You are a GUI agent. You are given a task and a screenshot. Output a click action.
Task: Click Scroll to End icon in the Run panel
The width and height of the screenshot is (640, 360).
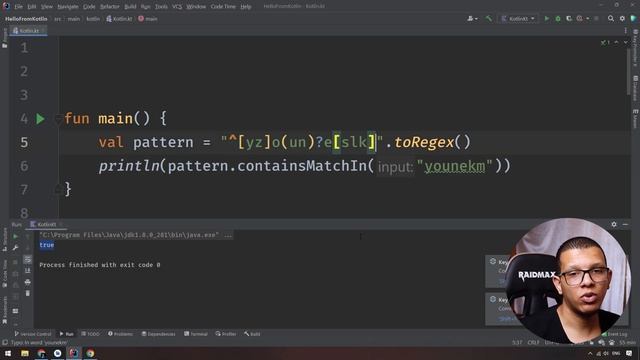[27, 271]
